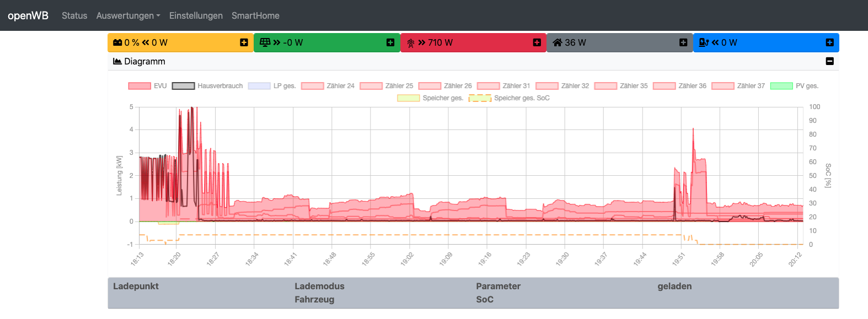Open the Status page
The width and height of the screenshot is (868, 319).
pyautogui.click(x=74, y=15)
